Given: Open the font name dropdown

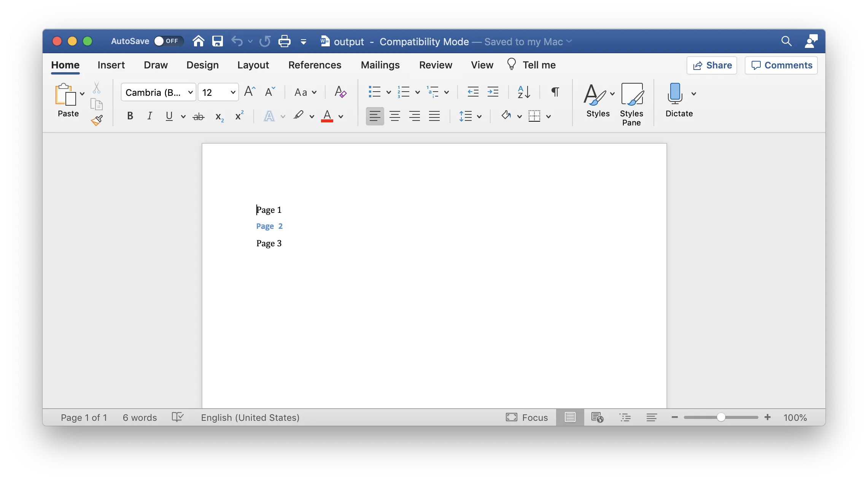Looking at the screenshot, I should pyautogui.click(x=191, y=92).
